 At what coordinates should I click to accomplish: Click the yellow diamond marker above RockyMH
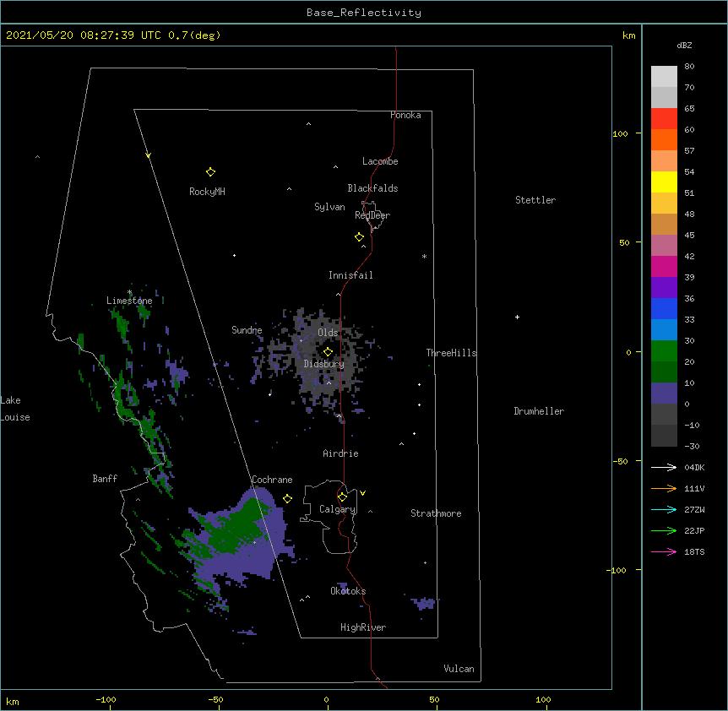(210, 172)
